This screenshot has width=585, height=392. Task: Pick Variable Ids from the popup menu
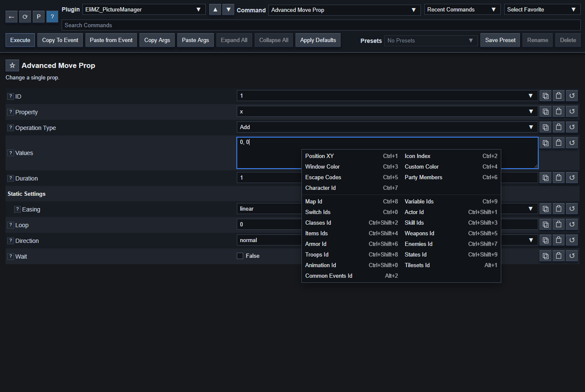[451, 202]
